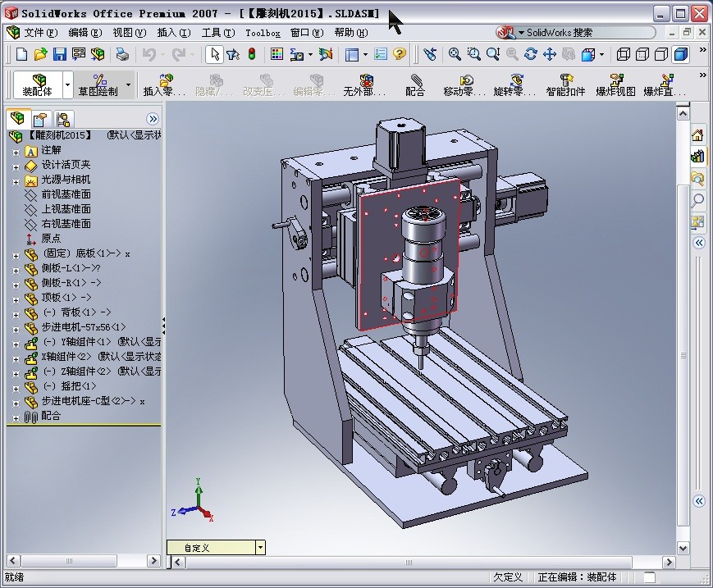Expand the 注解 tree node
713x588 pixels.
coord(16,153)
